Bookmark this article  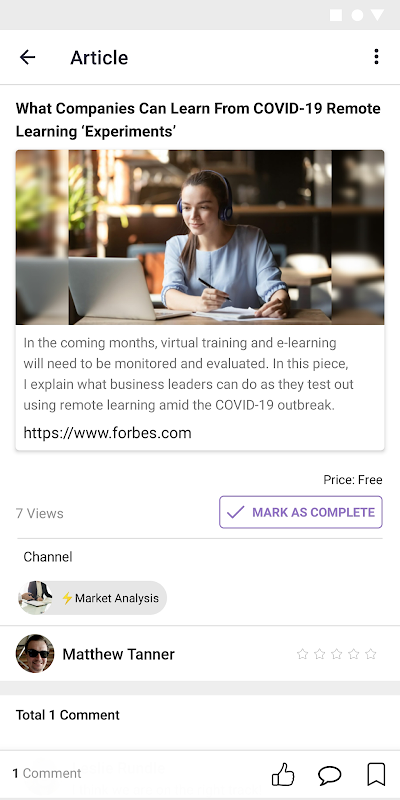tap(376, 774)
